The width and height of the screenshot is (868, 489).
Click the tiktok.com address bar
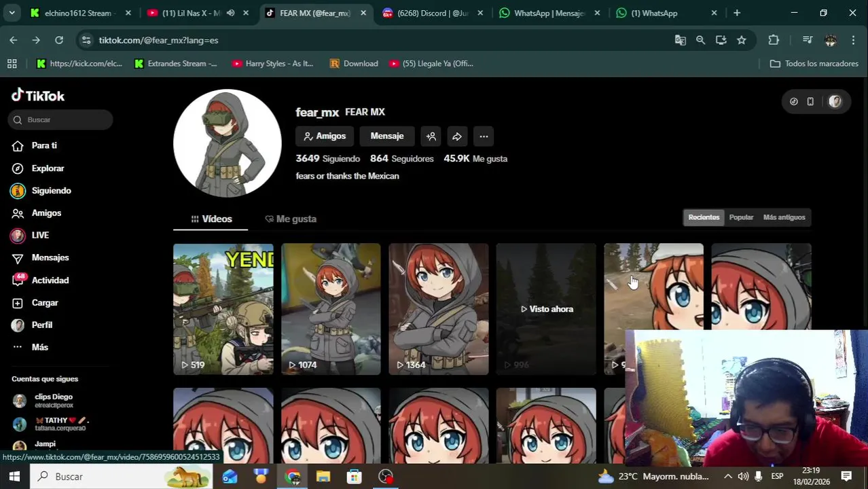380,40
